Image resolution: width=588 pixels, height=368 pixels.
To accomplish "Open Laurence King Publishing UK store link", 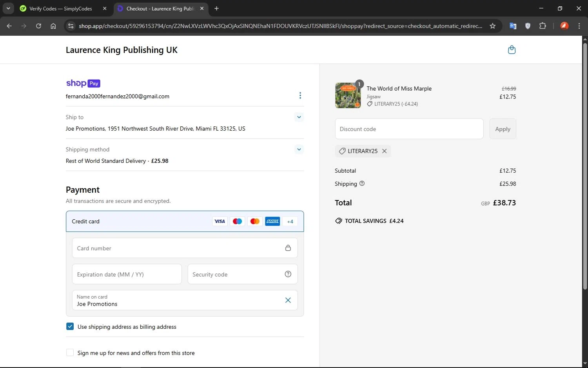I will [x=122, y=50].
